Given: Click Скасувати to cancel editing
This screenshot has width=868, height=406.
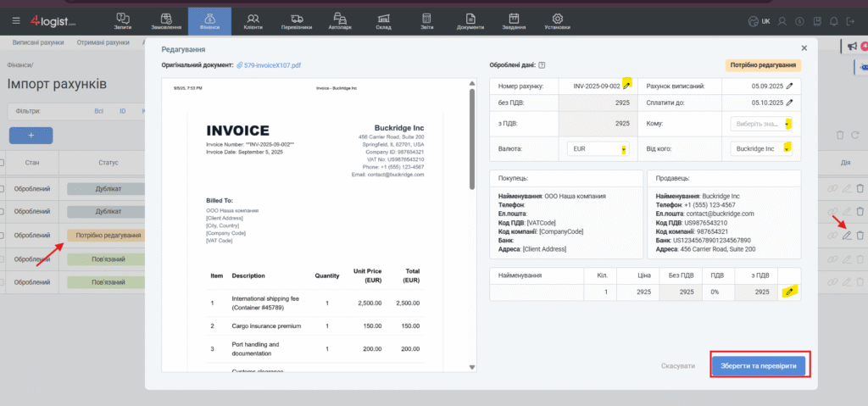Looking at the screenshot, I should [678, 366].
